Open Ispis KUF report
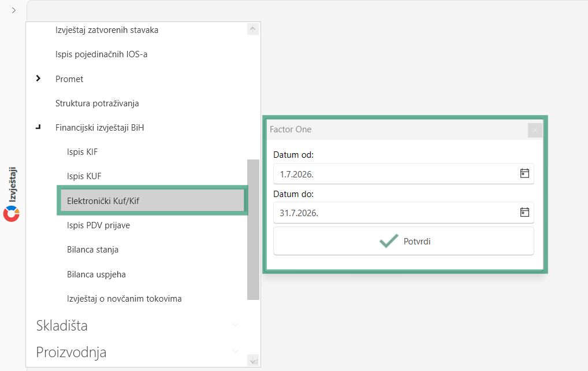Image resolution: width=588 pixels, height=371 pixels. tap(84, 176)
